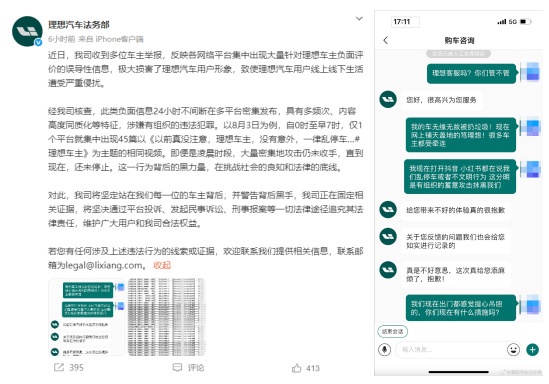Tap the grey session notice banner under 购车咨询

tap(458, 54)
